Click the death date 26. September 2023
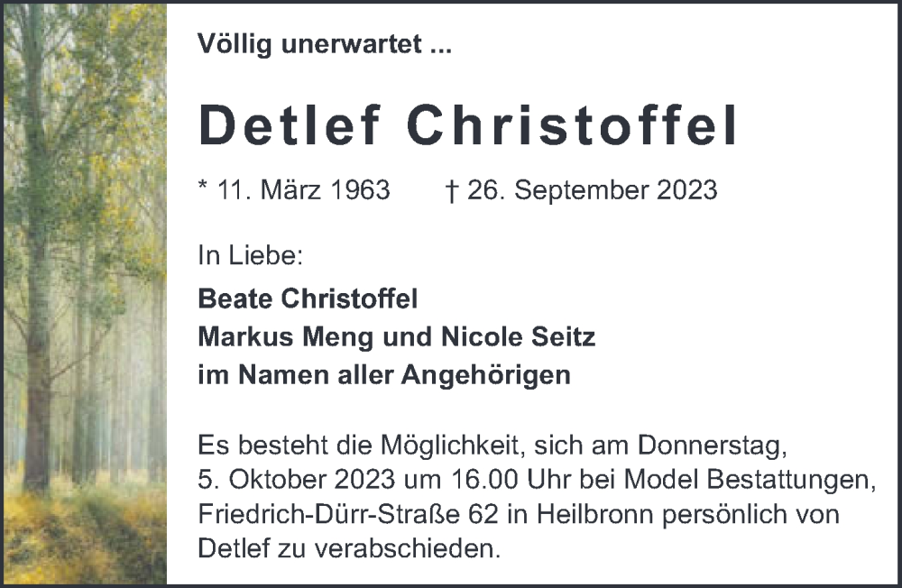This screenshot has width=902, height=588. point(594,190)
